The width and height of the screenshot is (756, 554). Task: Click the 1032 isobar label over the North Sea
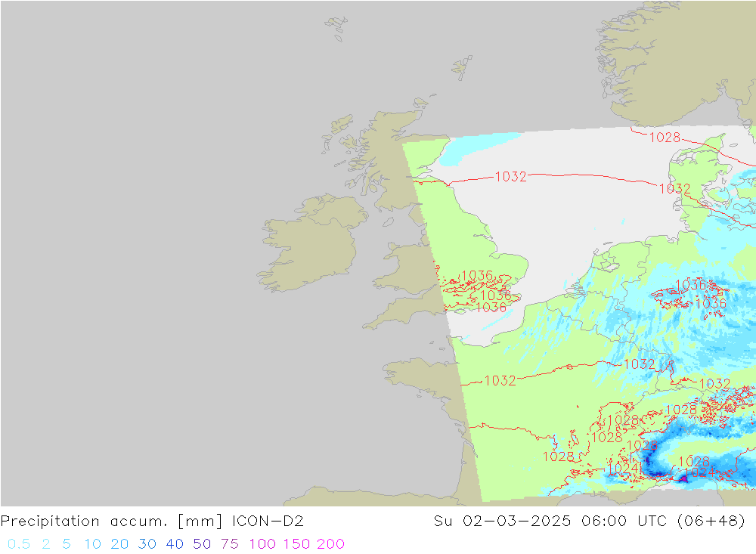point(511,176)
